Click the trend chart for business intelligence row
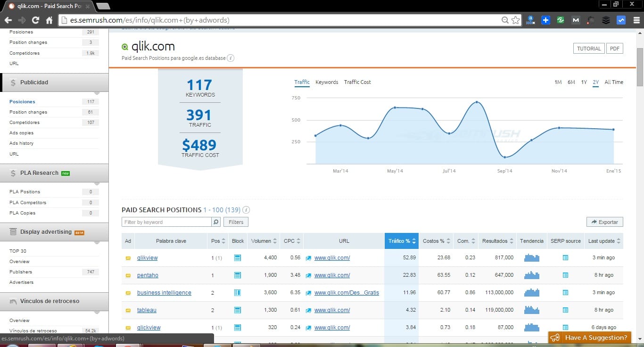Image resolution: width=644 pixels, height=347 pixels. (531, 293)
